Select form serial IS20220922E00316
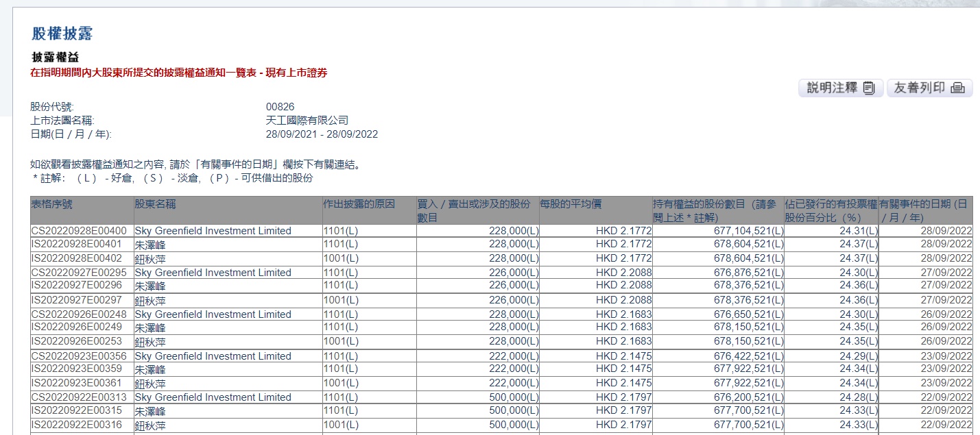Image resolution: width=980 pixels, height=435 pixels. coord(77,425)
